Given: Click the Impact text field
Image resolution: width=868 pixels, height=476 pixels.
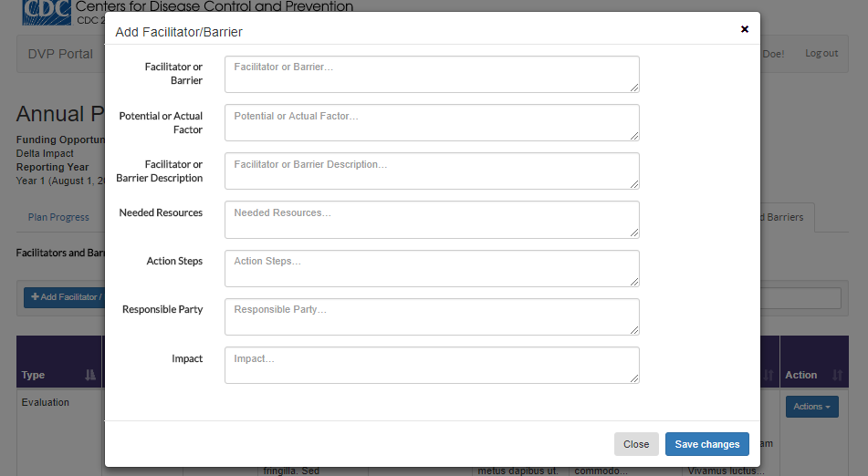Looking at the screenshot, I should (431, 364).
